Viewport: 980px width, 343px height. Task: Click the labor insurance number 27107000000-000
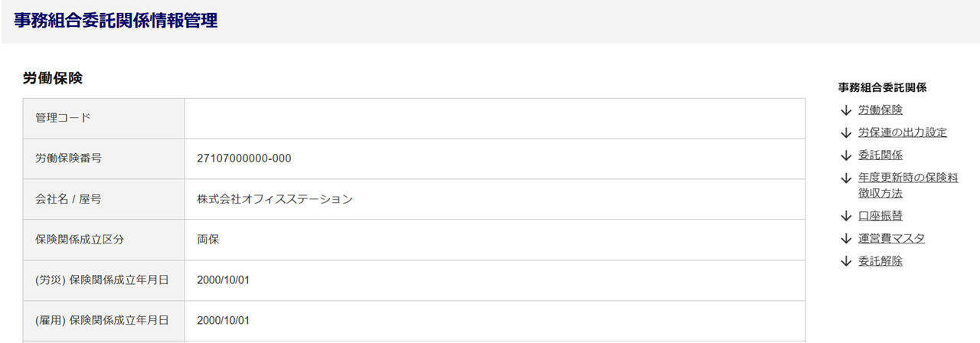point(244,159)
